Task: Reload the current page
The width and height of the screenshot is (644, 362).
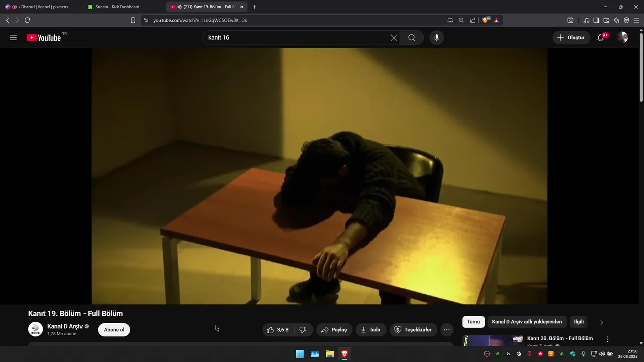Action: 27,20
